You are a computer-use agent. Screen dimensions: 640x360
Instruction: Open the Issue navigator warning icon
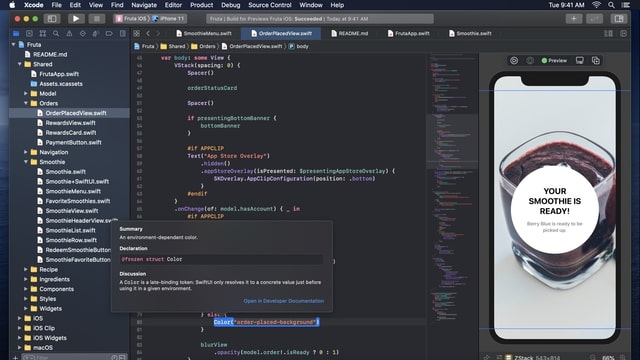[69, 33]
